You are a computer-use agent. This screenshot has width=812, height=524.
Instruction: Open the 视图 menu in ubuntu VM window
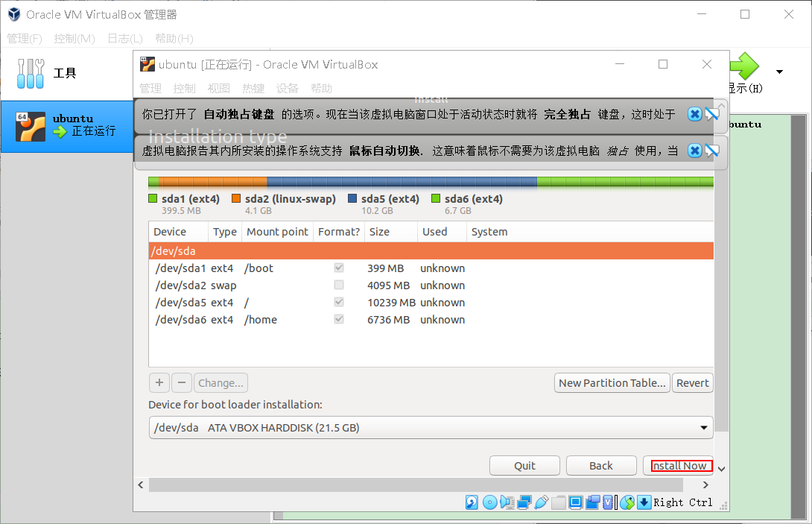(218, 89)
